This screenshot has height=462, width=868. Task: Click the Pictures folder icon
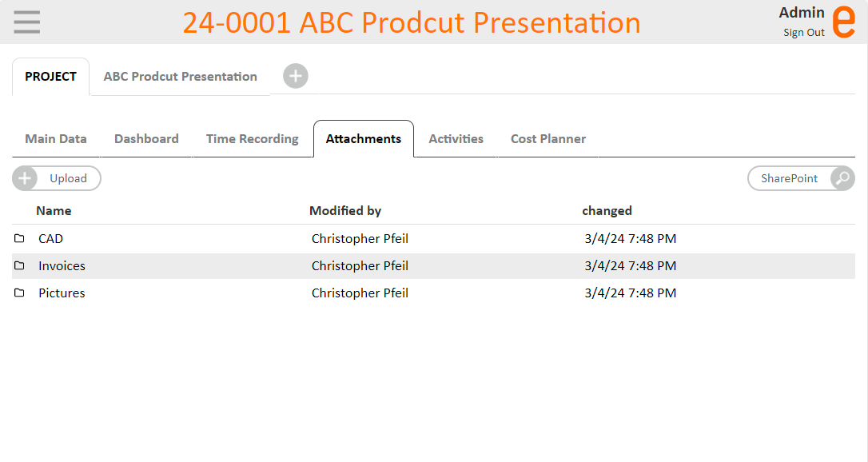tap(19, 293)
